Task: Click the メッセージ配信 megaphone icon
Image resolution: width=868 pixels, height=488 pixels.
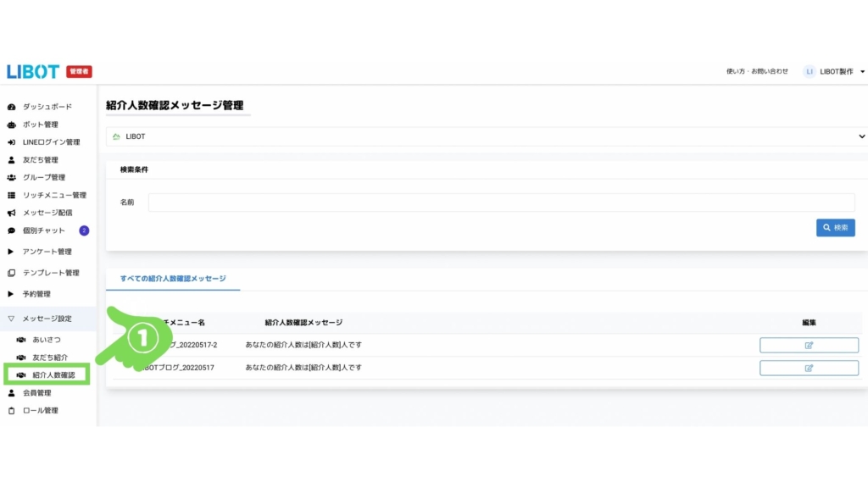Action: click(11, 213)
